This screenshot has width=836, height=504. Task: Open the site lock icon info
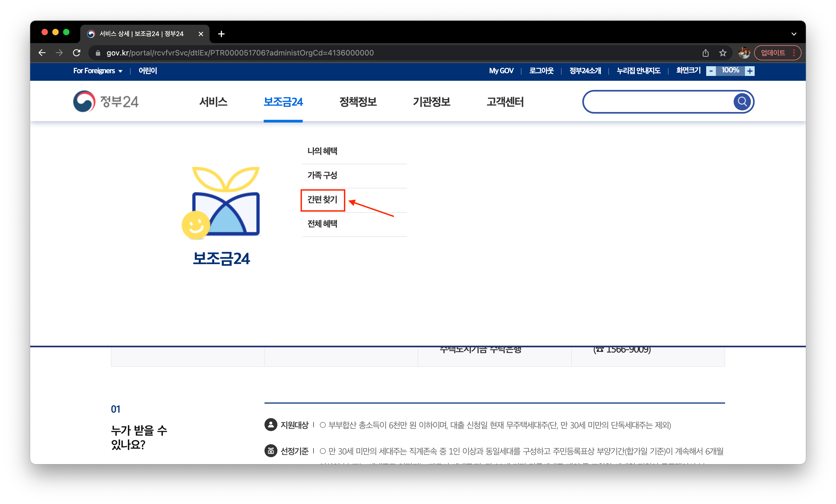pos(98,53)
